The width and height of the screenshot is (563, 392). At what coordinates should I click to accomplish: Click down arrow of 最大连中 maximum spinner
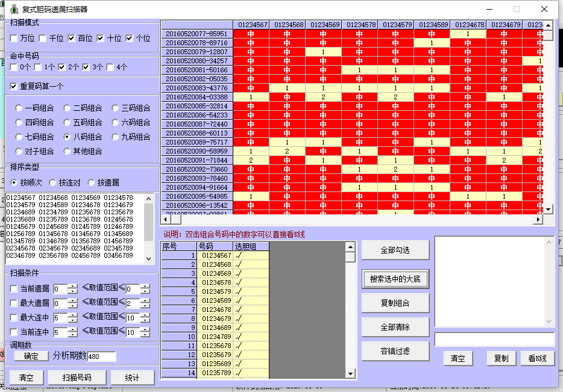point(145,320)
